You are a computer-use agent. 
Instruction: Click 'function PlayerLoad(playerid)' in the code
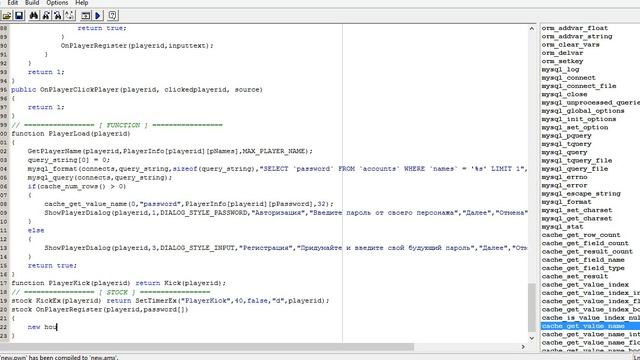[71, 133]
